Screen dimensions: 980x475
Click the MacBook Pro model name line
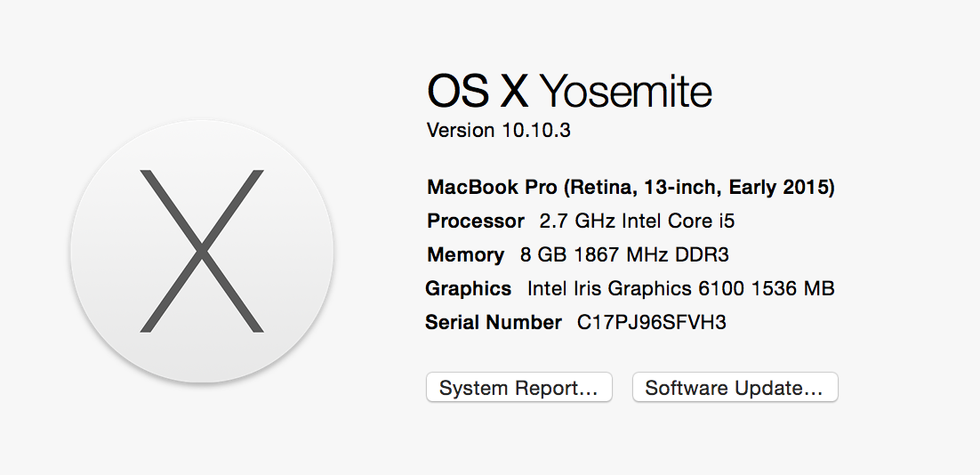point(631,187)
